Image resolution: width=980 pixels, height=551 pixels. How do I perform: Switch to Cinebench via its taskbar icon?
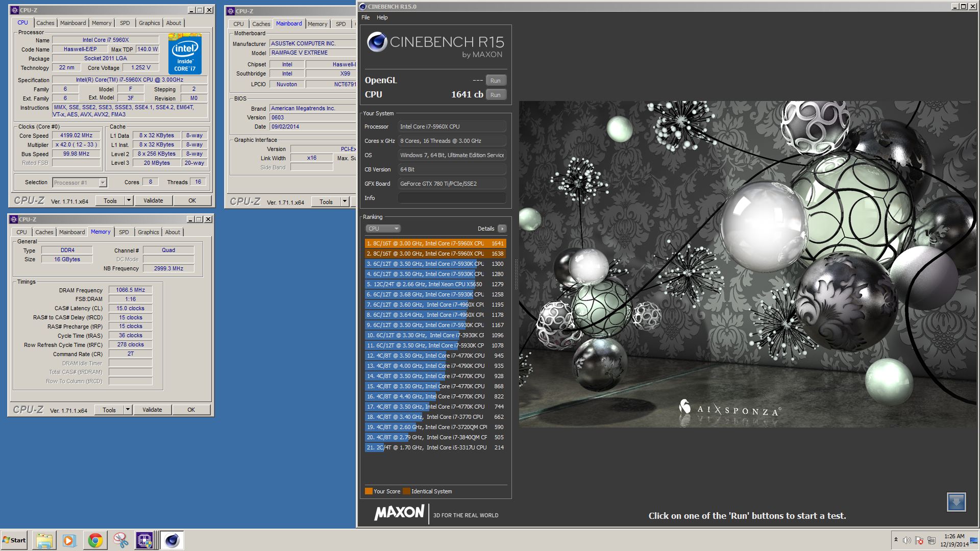(x=172, y=540)
